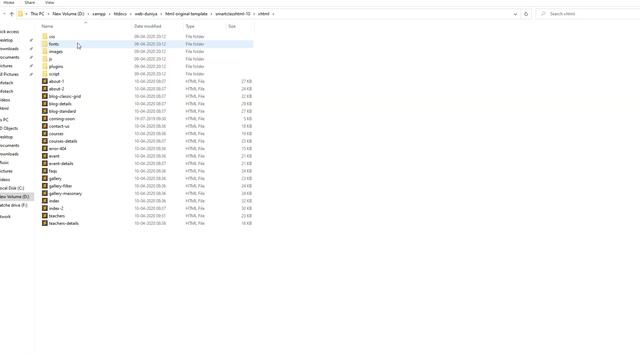Image resolution: width=640 pixels, height=360 pixels.
Task: Open the (F:) drive in navigation pane
Action: coord(13,205)
